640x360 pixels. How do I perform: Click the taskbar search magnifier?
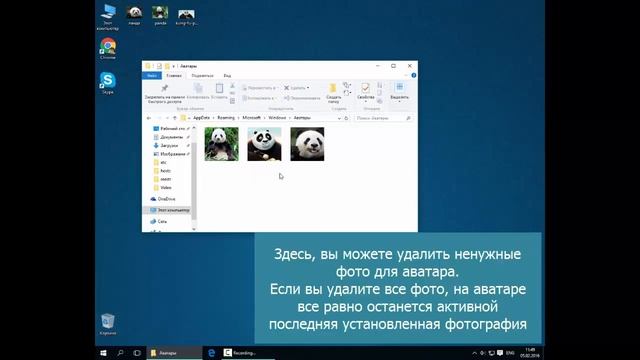(x=120, y=353)
